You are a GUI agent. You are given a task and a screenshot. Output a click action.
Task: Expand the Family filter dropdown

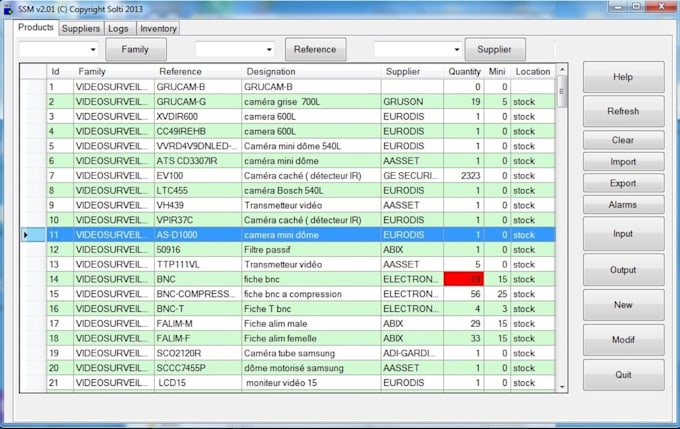(x=93, y=49)
